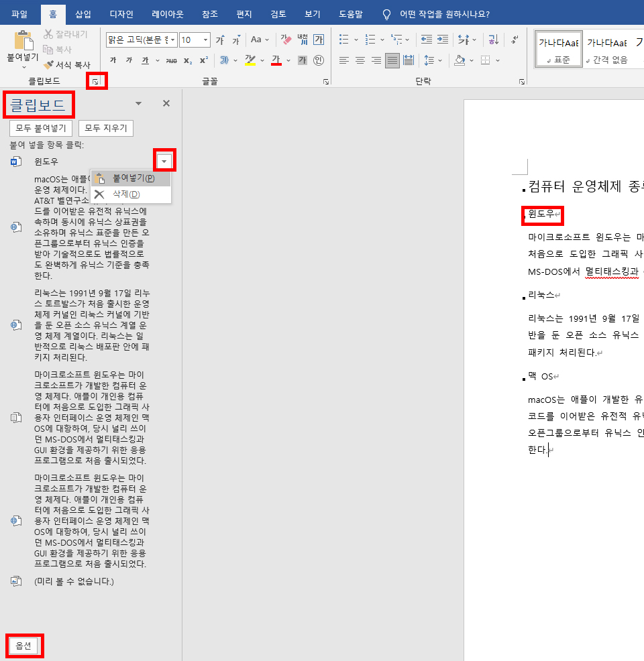Screen dimensions: 644x661
Task: Click the sort (공↓) icon
Action: point(494,40)
